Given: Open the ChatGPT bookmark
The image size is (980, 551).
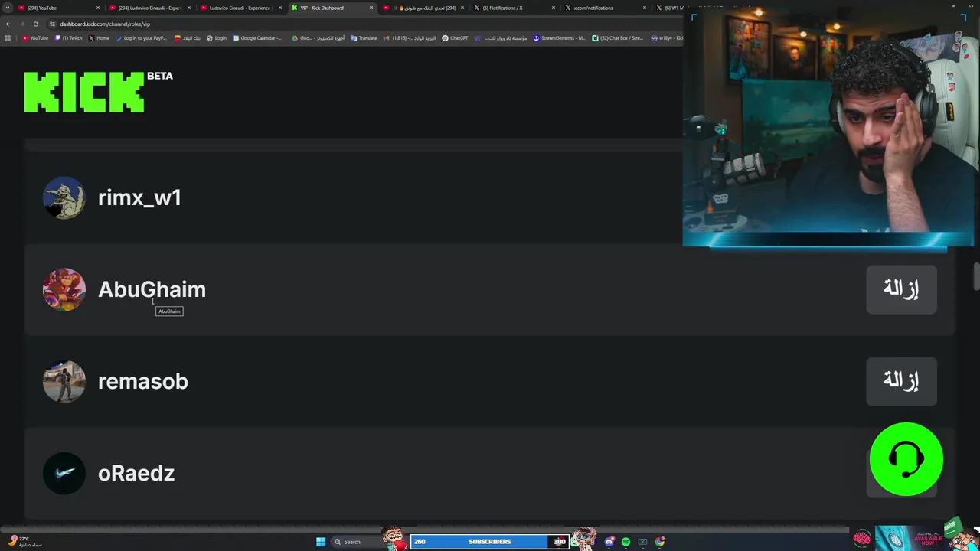Looking at the screenshot, I should coord(455,37).
